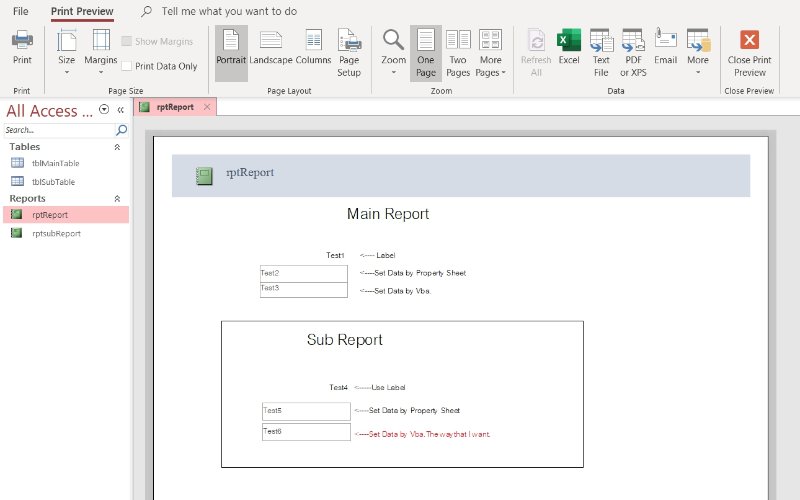Select Landscape page orientation
The height and width of the screenshot is (500, 800).
click(x=271, y=47)
